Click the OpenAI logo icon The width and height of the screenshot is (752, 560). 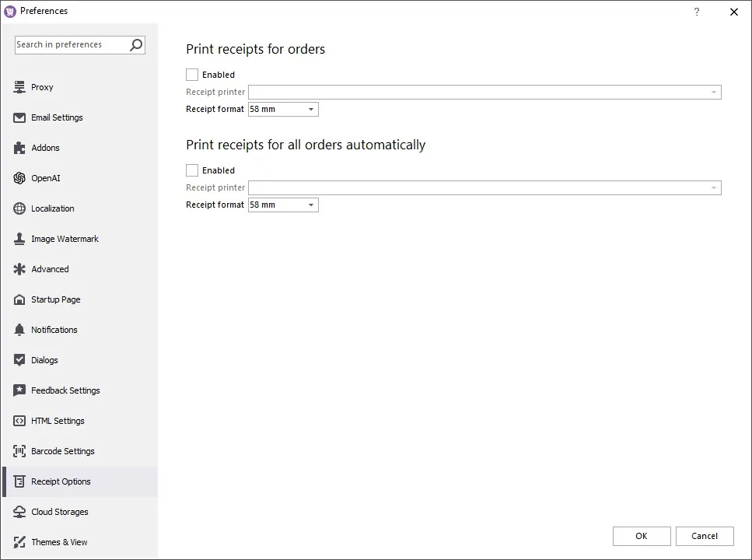pyautogui.click(x=19, y=178)
